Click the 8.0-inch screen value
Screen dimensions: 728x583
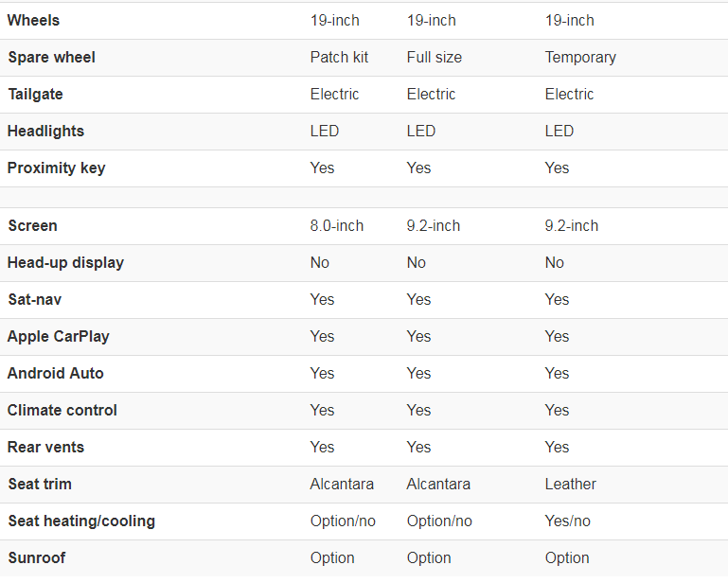pyautogui.click(x=337, y=225)
